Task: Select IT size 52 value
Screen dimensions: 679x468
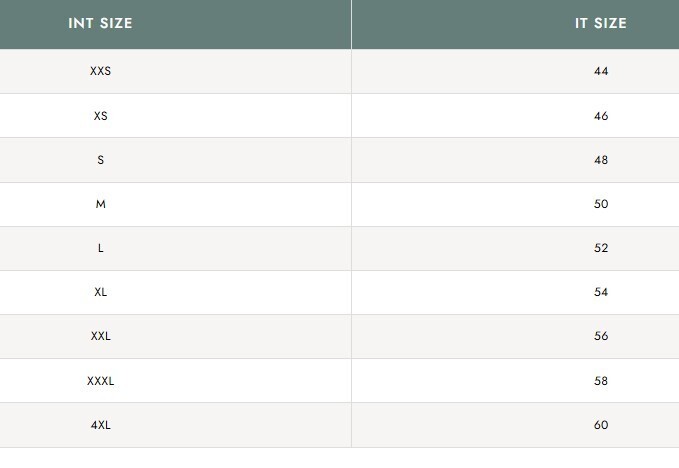Action: tap(600, 248)
